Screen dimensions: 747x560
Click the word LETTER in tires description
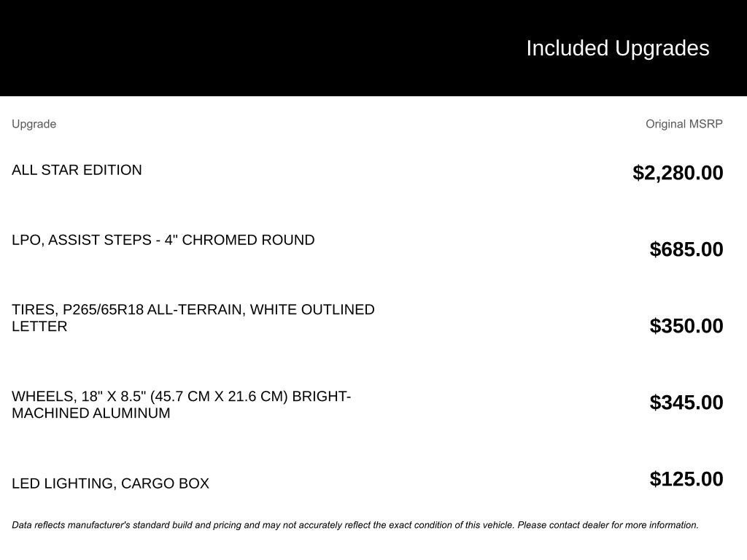click(39, 326)
